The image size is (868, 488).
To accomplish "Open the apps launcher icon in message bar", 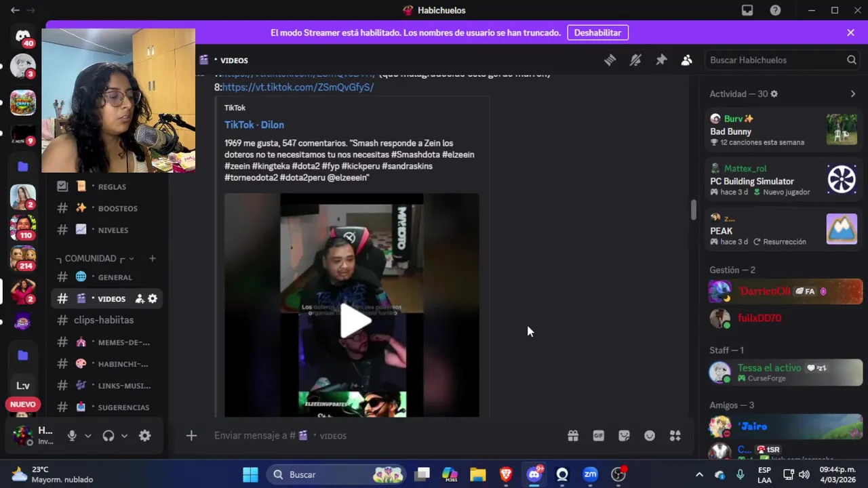I will click(675, 436).
